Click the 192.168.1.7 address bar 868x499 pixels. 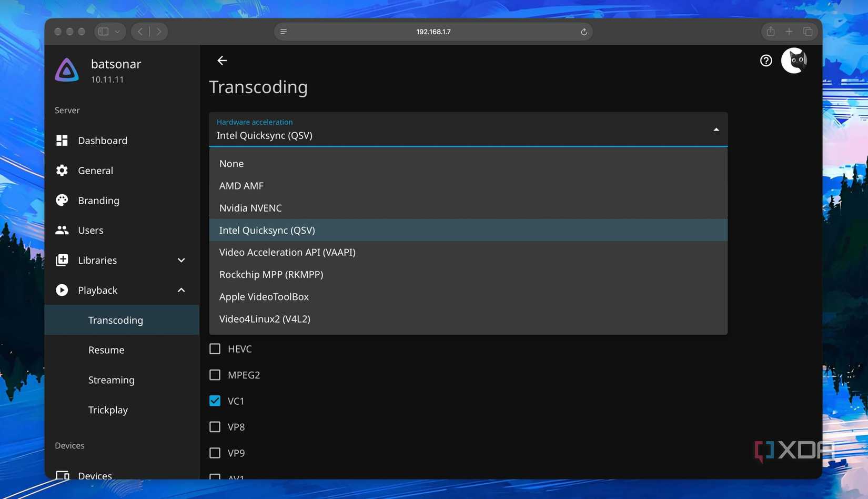pos(433,32)
